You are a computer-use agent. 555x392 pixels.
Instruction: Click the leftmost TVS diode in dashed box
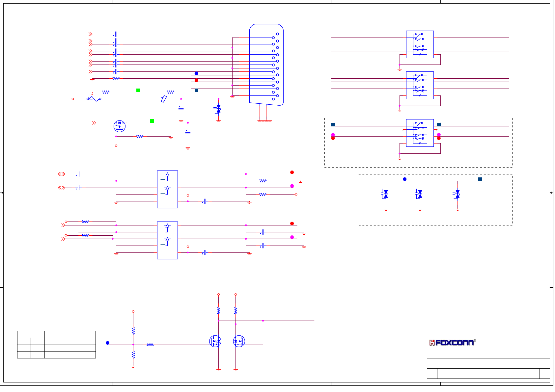(x=385, y=194)
